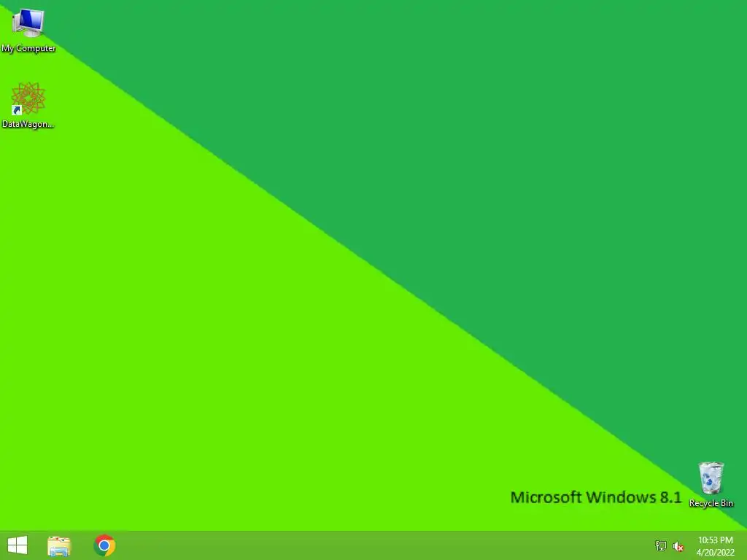
Task: Open File Explorer from the taskbar
Action: [59, 546]
